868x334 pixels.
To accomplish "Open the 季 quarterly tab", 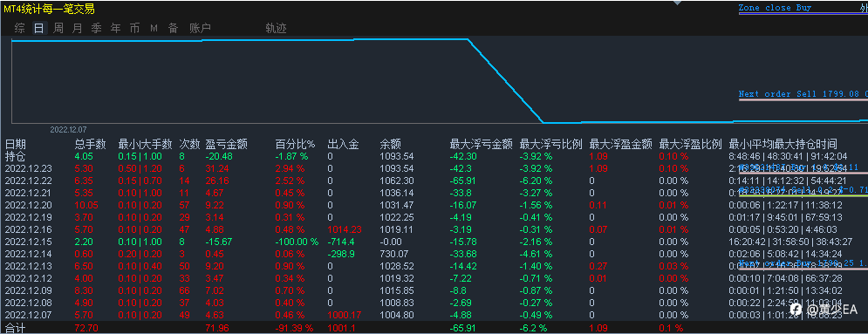I will tap(96, 28).
